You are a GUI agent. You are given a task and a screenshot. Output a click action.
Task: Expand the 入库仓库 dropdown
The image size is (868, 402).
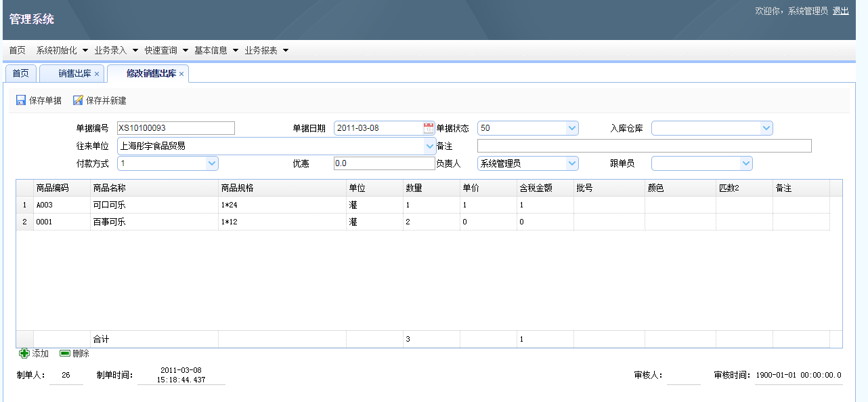[x=766, y=128]
